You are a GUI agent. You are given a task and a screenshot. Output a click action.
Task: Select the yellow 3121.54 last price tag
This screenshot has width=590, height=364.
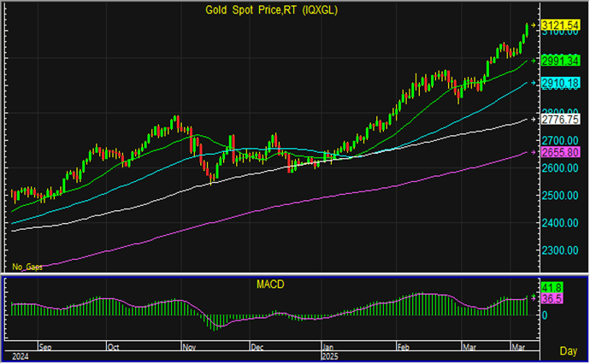[x=561, y=26]
